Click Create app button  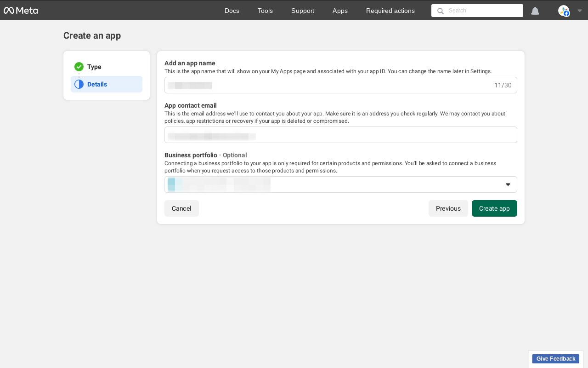[494, 208]
